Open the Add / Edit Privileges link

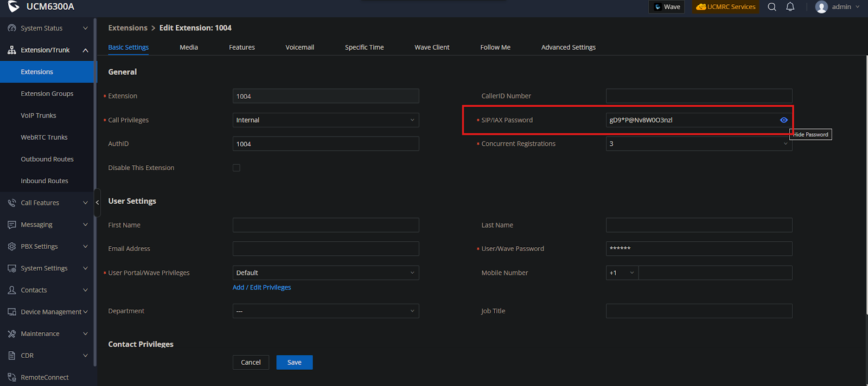(x=261, y=288)
